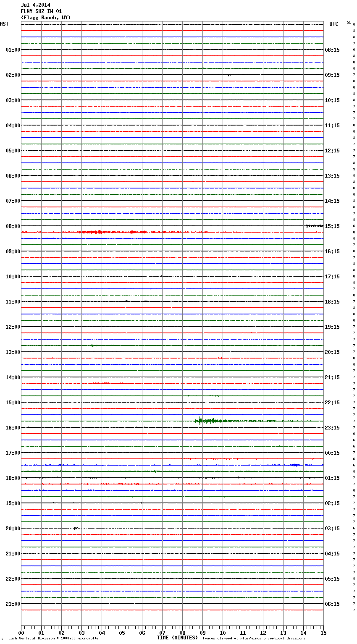Click the '(Flagg Ranch, WY)' location text
Screen dimensions: 357x644
tap(46, 18)
